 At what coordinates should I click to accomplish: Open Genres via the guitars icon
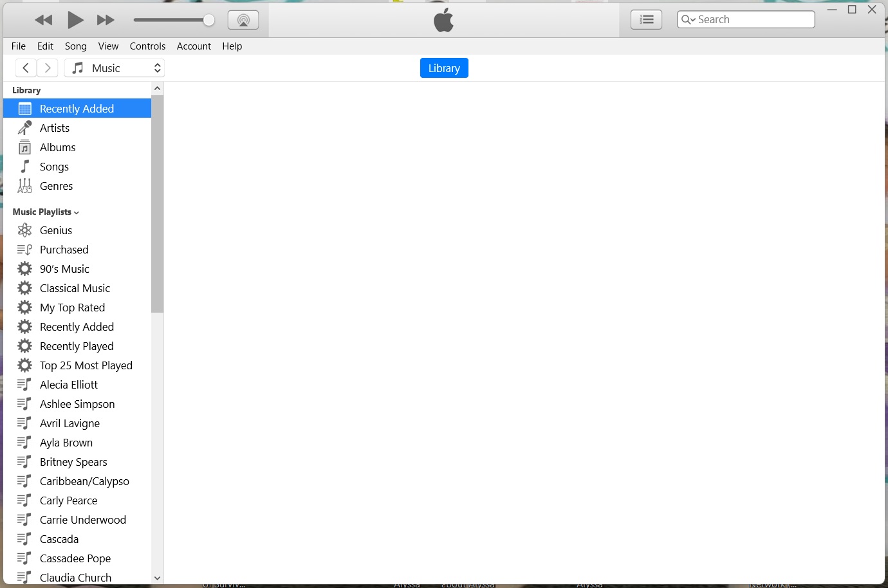pos(25,186)
